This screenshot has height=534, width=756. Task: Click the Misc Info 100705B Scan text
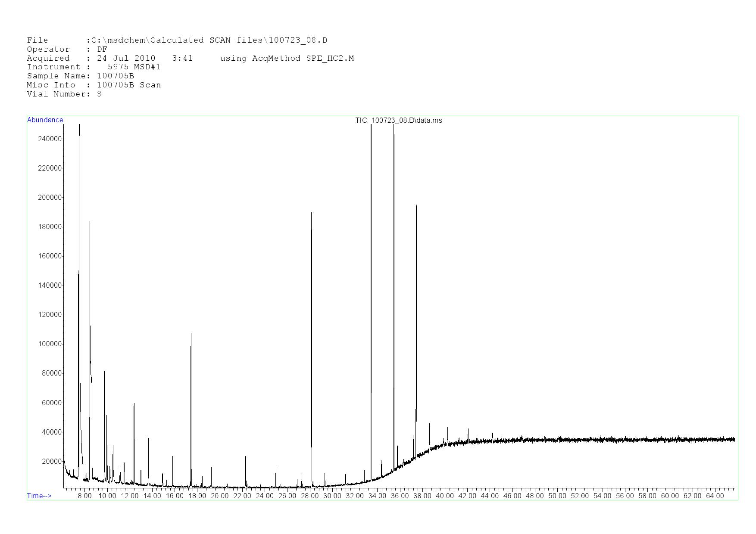[129, 85]
